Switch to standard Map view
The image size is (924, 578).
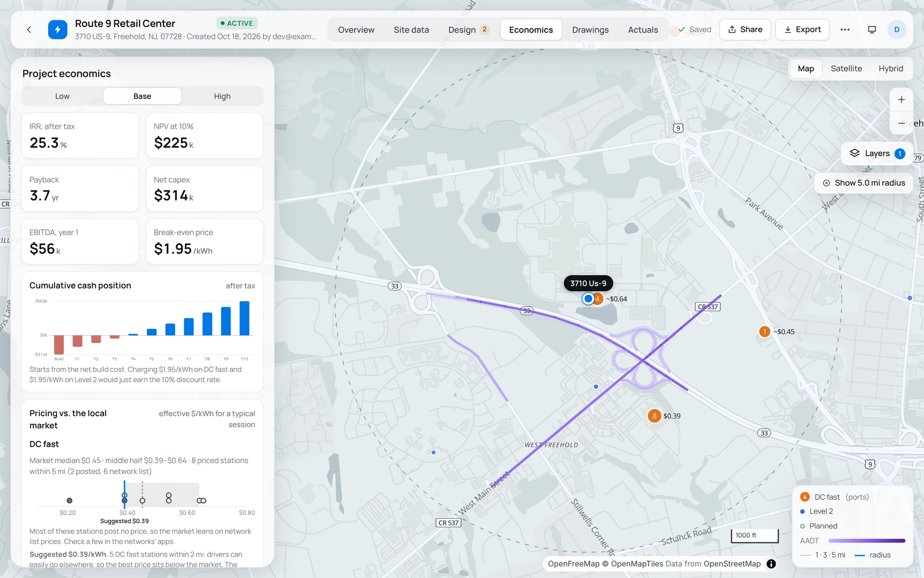click(806, 68)
